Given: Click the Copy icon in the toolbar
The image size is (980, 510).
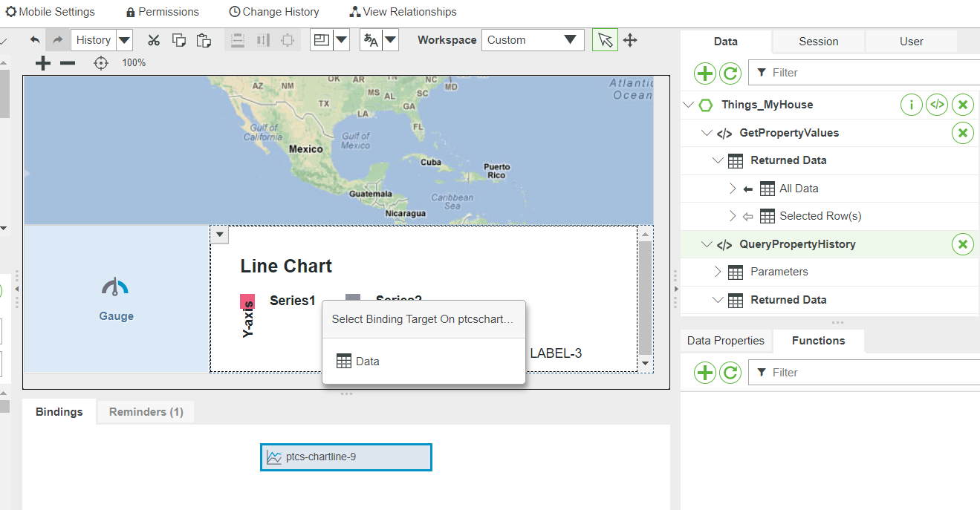Looking at the screenshot, I should point(179,40).
